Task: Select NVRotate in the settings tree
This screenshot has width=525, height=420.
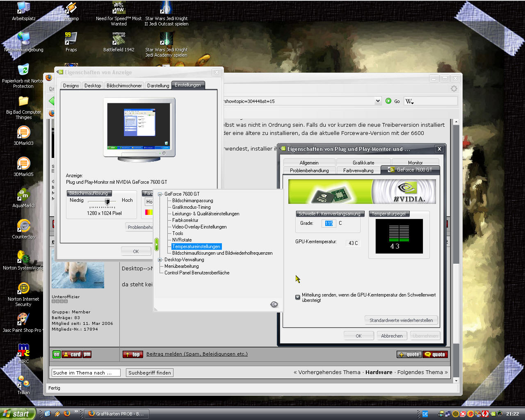Action: click(182, 240)
